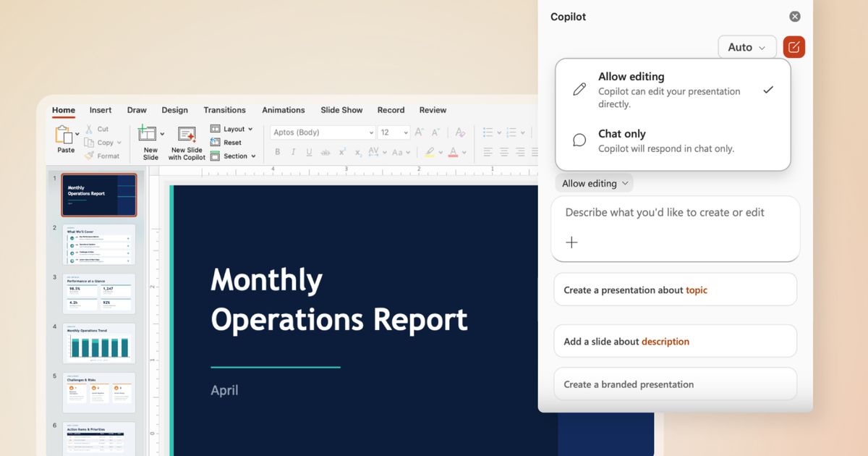
Task: Click the Add a slide about description prompt
Action: (x=675, y=341)
